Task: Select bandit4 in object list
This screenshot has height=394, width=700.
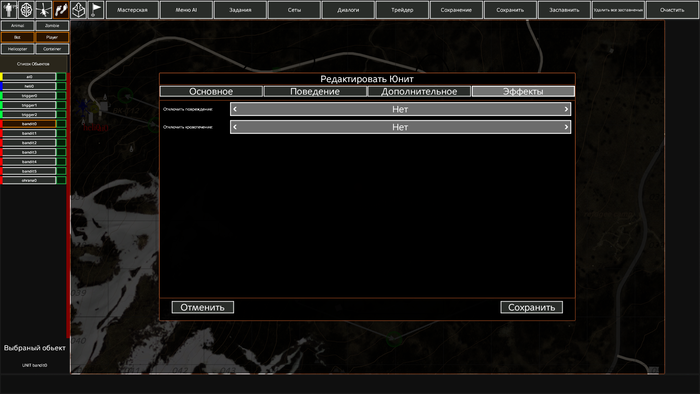Action: [29, 162]
